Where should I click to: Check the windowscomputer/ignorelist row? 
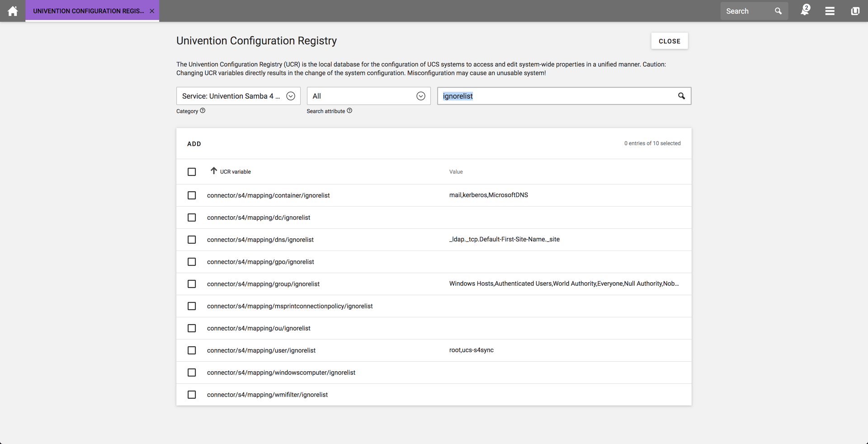192,373
